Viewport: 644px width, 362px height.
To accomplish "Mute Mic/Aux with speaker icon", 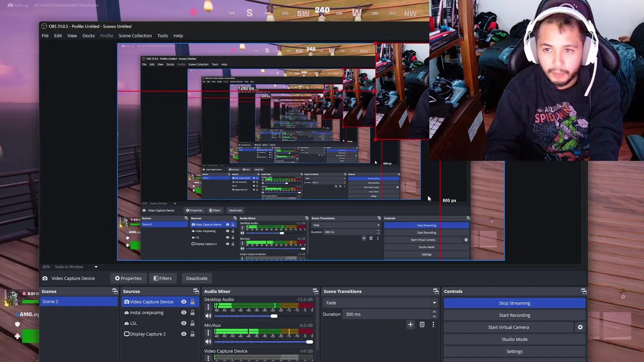I will click(x=208, y=342).
